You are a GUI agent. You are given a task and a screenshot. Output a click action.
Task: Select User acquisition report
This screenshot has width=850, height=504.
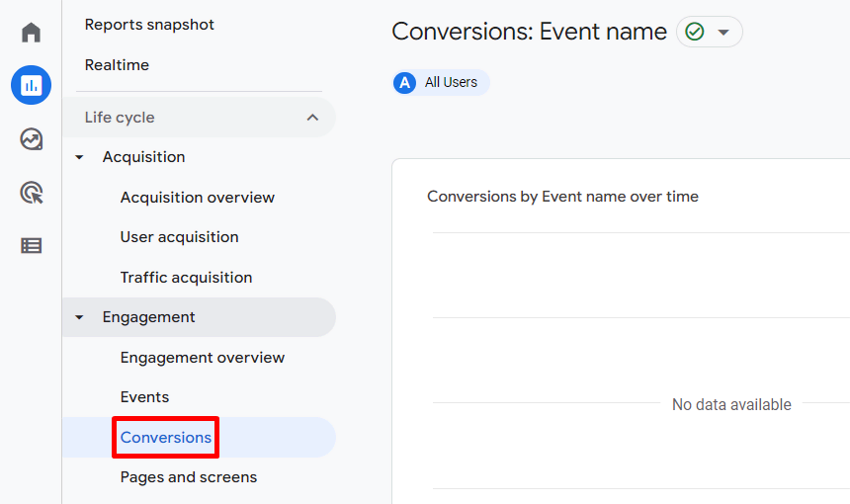[x=180, y=237]
